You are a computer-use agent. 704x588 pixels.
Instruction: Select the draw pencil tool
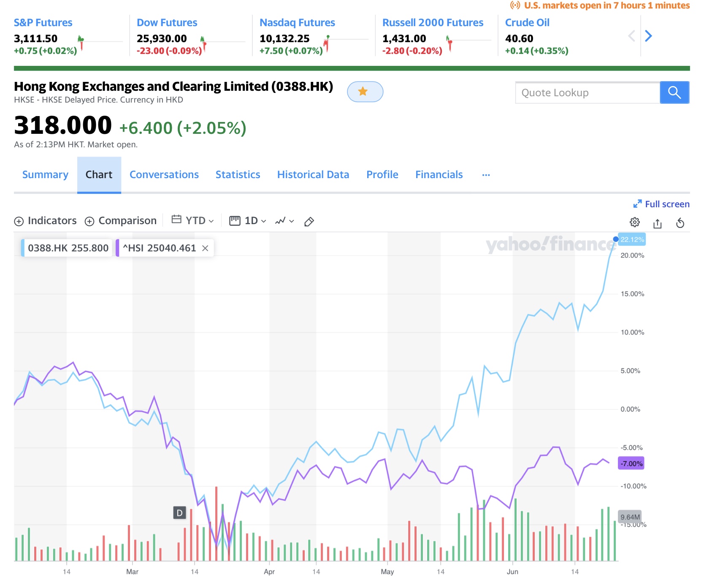pyautogui.click(x=309, y=222)
